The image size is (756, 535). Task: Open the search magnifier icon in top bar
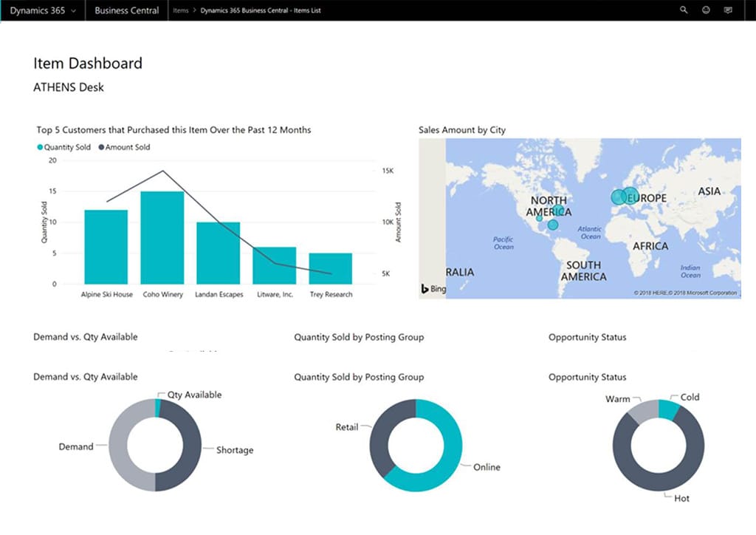(x=684, y=10)
